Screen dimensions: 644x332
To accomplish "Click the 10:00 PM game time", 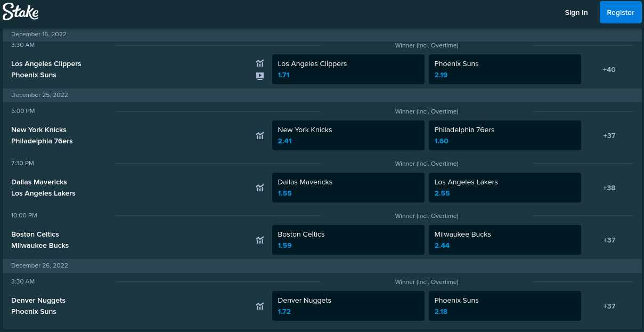I will [25, 215].
